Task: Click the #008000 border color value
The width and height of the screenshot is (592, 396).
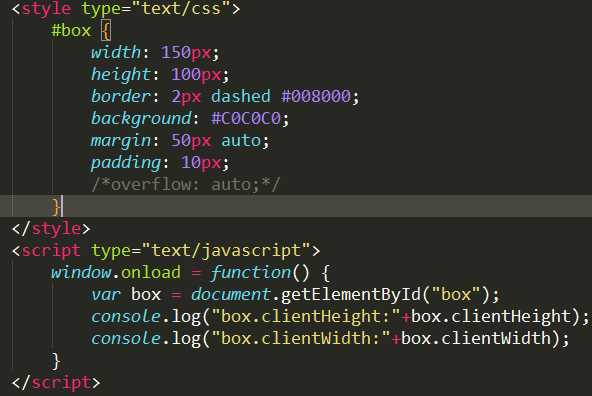Action: coord(316,96)
